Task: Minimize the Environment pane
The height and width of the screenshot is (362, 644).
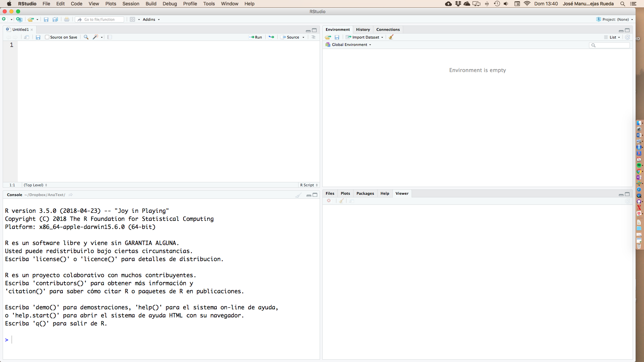Action: click(621, 31)
